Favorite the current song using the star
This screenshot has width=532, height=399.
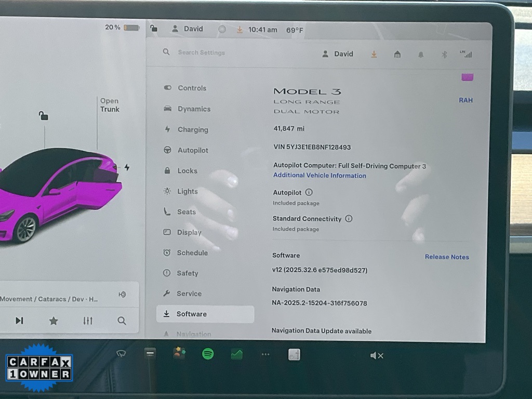coord(54,321)
